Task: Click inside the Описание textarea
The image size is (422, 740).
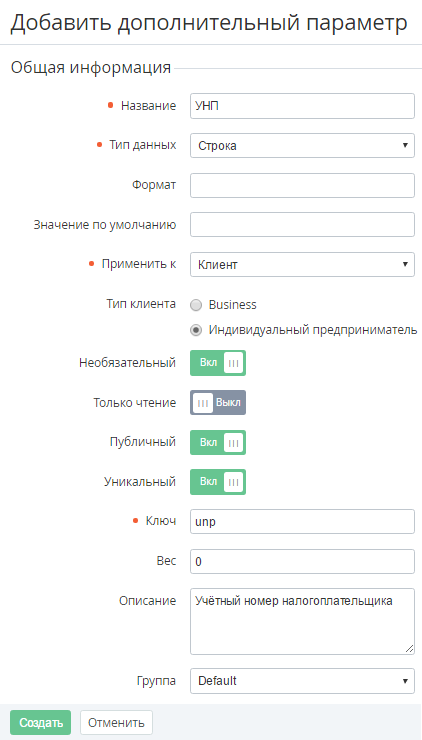Action: point(303,622)
